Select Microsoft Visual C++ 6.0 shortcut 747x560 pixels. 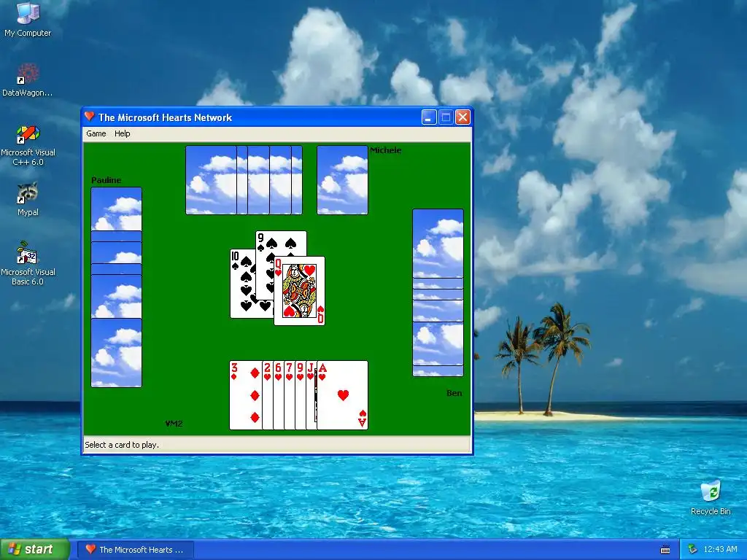coord(28,145)
